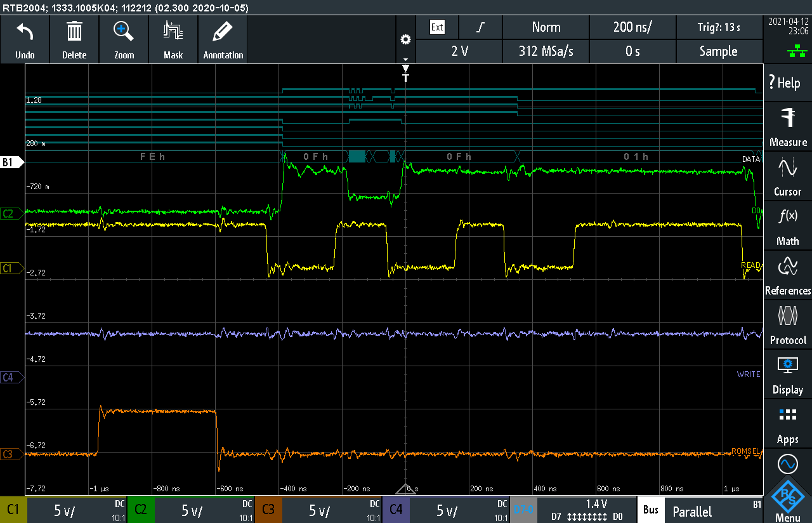812x523 pixels.
Task: Click the trigger position T marker
Action: point(406,77)
